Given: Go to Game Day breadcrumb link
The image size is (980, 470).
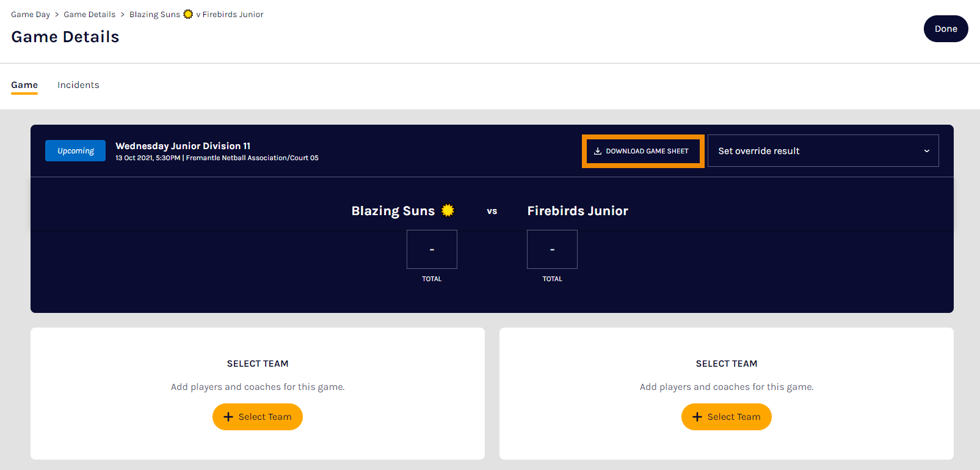Looking at the screenshot, I should 31,15.
